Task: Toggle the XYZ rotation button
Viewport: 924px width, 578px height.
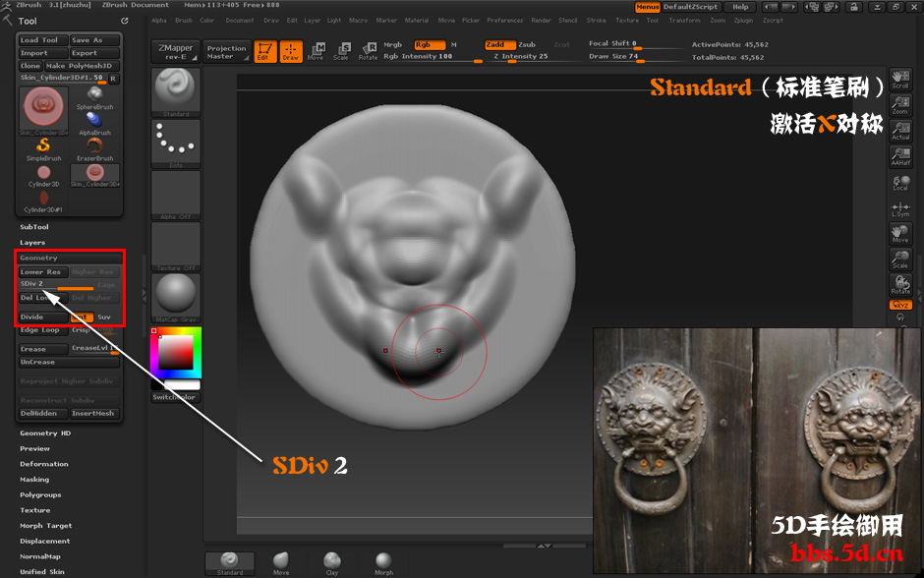Action: tap(900, 305)
